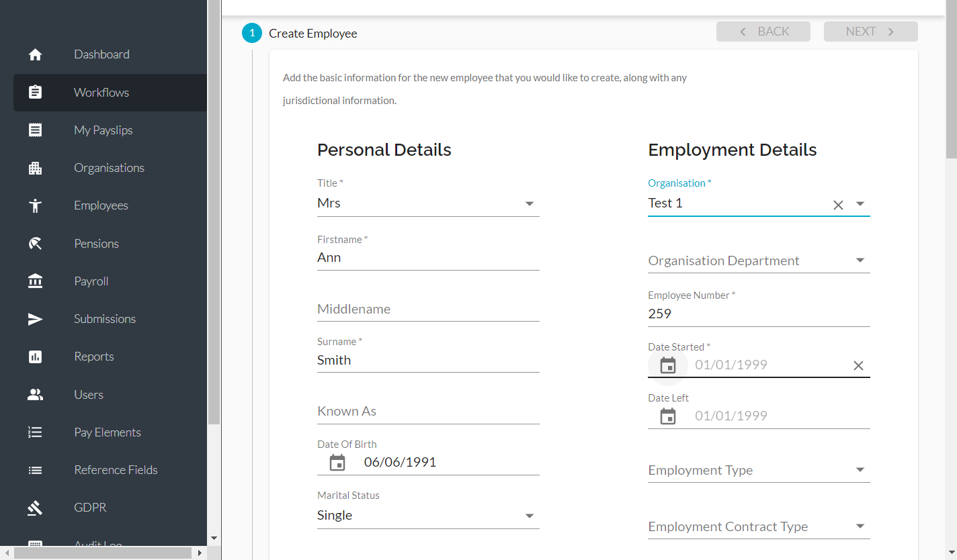Open the Date Started calendar picker
957x560 pixels.
(668, 365)
